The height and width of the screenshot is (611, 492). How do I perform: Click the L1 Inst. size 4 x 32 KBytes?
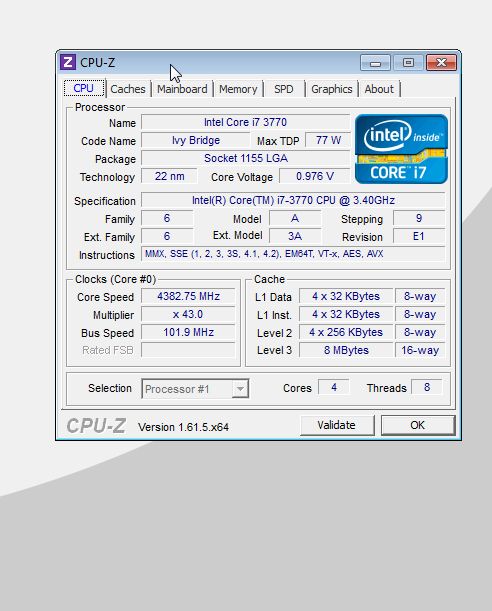click(346, 314)
